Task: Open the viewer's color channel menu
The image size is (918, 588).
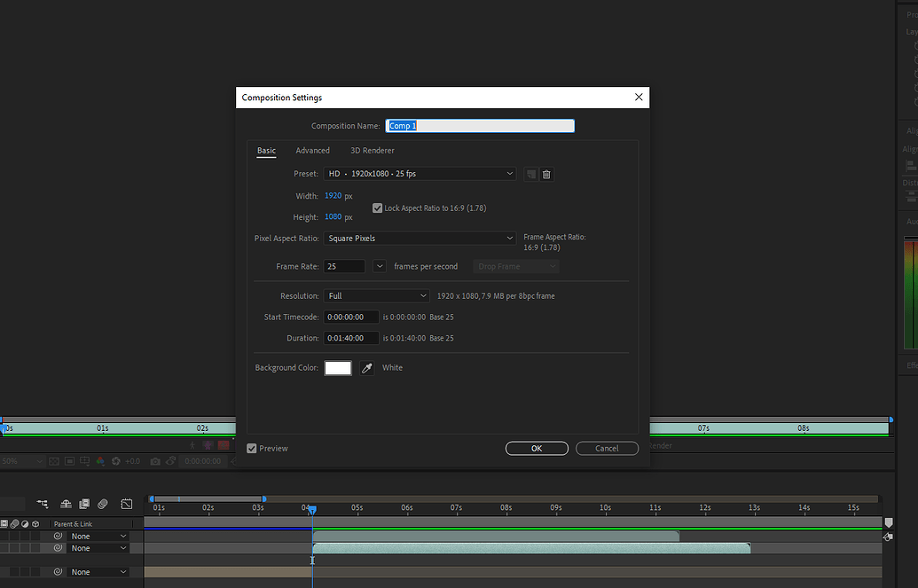Action: 100,461
